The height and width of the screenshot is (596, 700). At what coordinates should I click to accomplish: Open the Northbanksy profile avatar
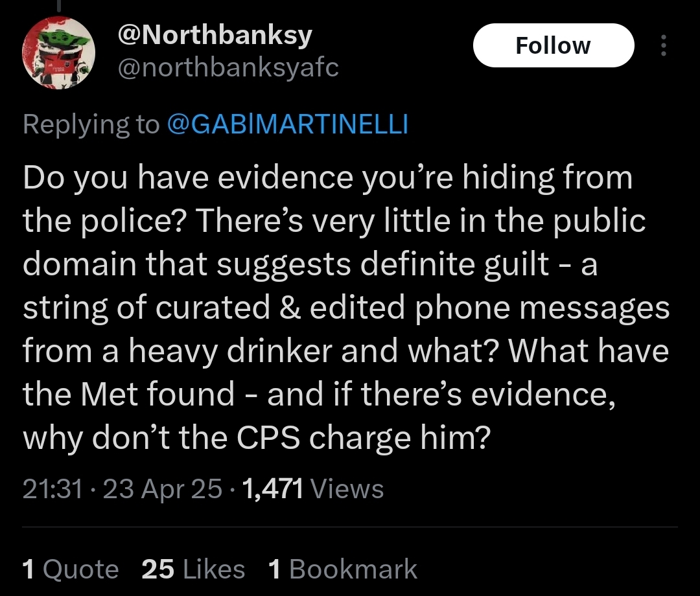click(59, 52)
